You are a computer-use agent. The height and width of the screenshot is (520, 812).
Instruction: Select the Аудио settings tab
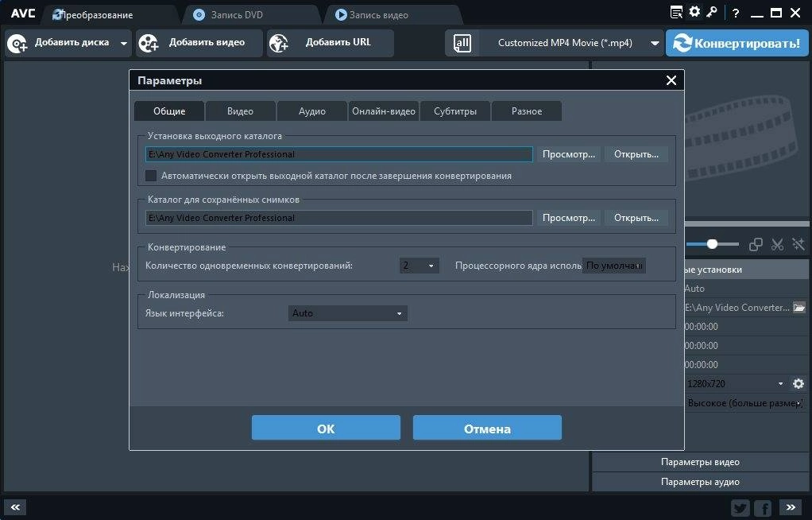(311, 111)
